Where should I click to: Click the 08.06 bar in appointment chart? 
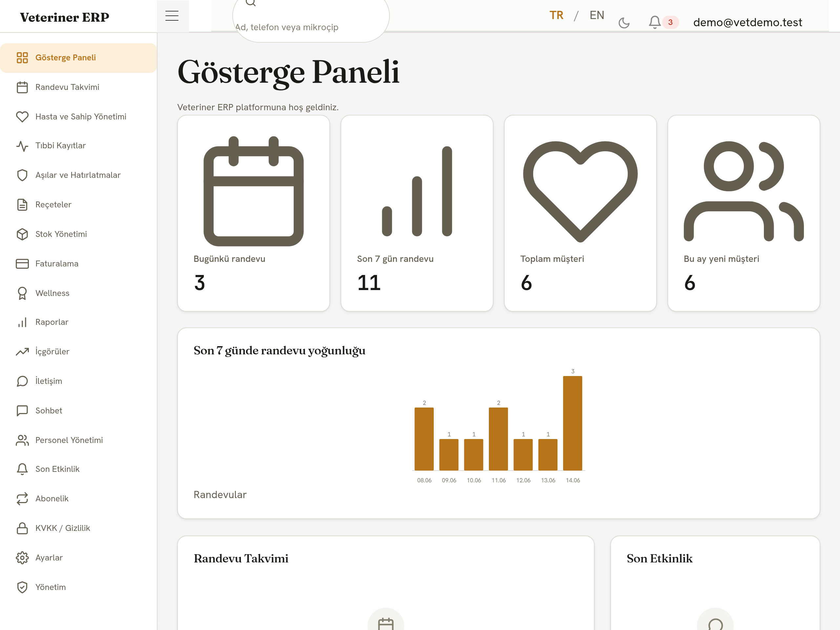pos(424,439)
